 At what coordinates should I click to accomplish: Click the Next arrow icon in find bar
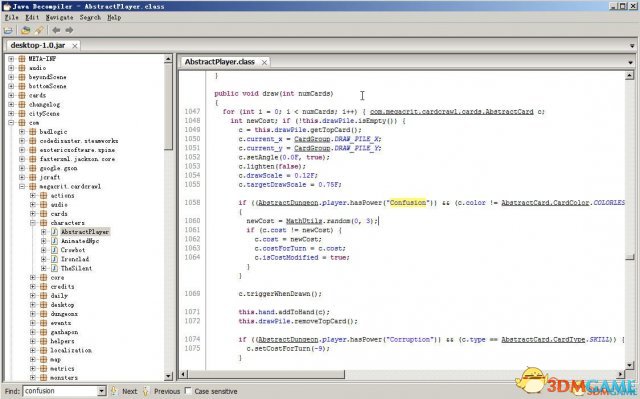click(x=114, y=391)
